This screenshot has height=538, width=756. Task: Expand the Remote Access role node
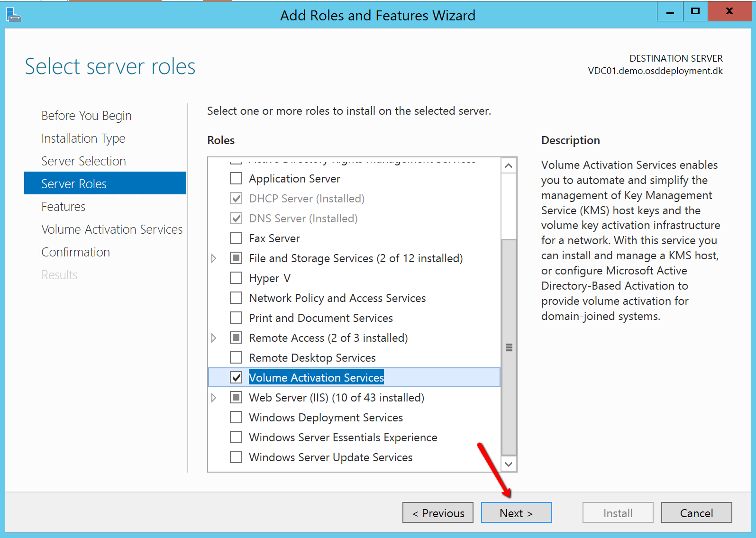click(214, 338)
